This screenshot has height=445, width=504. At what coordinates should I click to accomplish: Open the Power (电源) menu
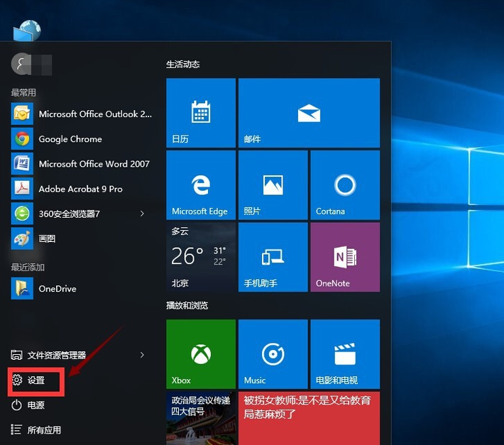point(36,405)
